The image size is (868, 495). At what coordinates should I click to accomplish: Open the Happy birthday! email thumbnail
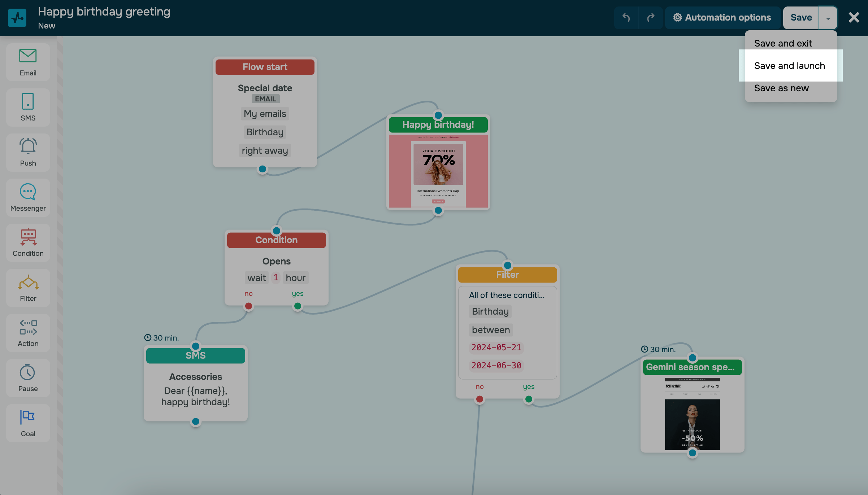coord(438,171)
